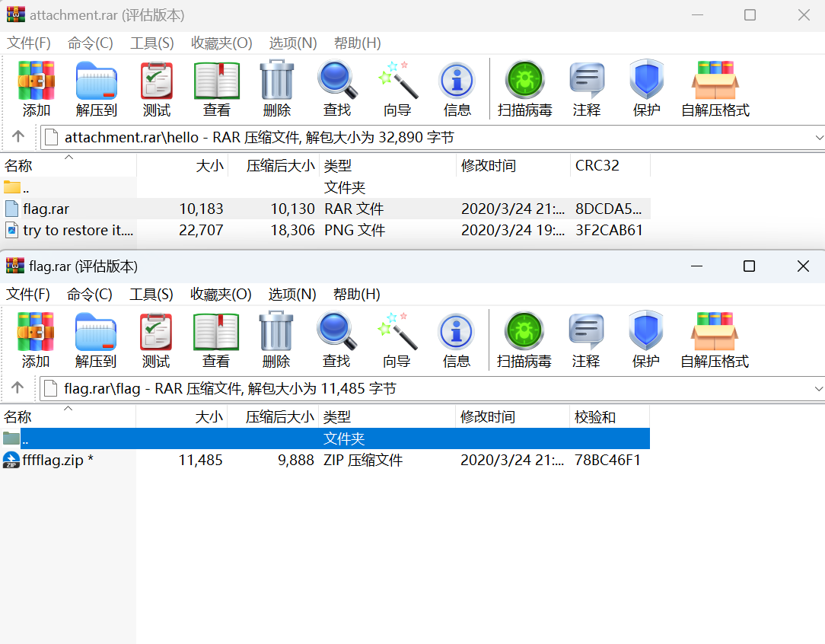825x644 pixels.
Task: Click 查看 icon in attachment.rar window
Action: coord(217,81)
